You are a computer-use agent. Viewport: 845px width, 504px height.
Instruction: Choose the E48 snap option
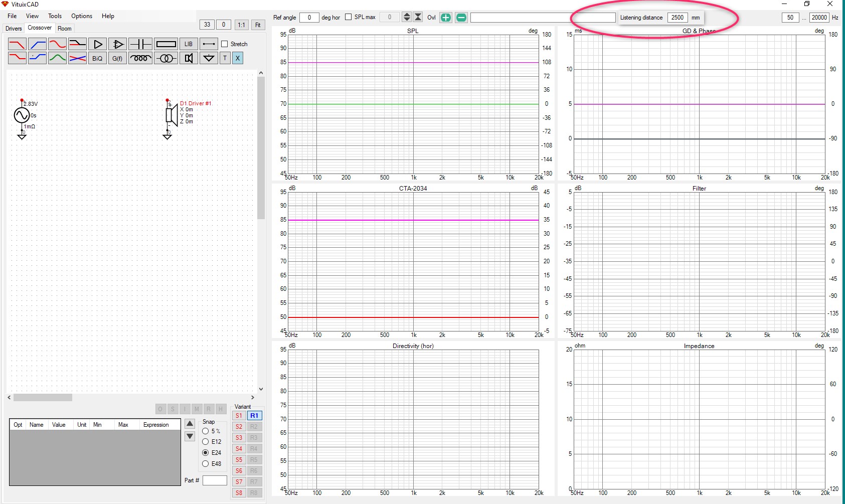click(206, 464)
